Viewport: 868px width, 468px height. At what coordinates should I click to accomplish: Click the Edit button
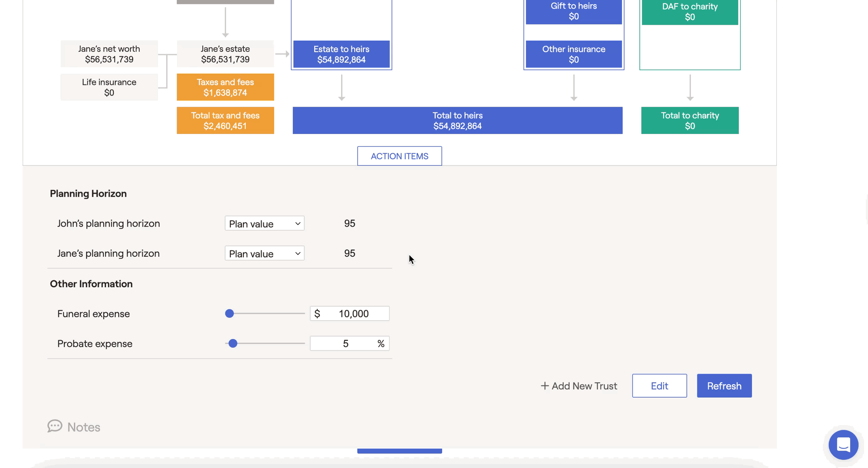(659, 386)
